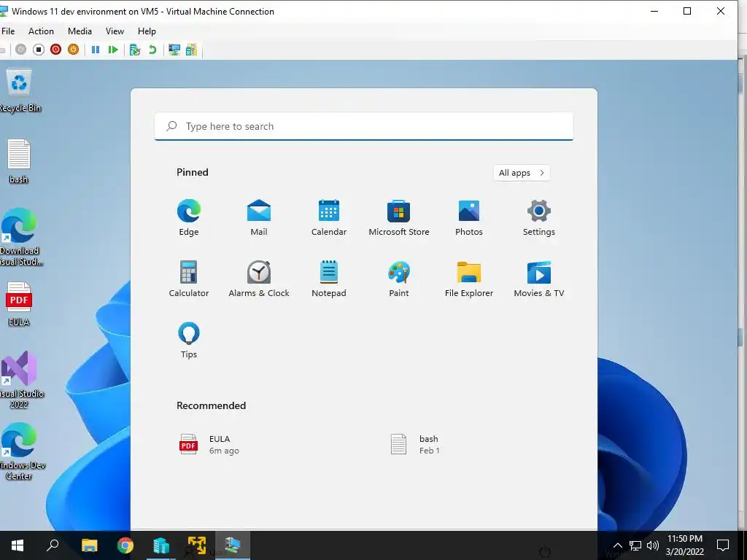Open pinned Tips app
The image size is (747, 560).
point(189,340)
